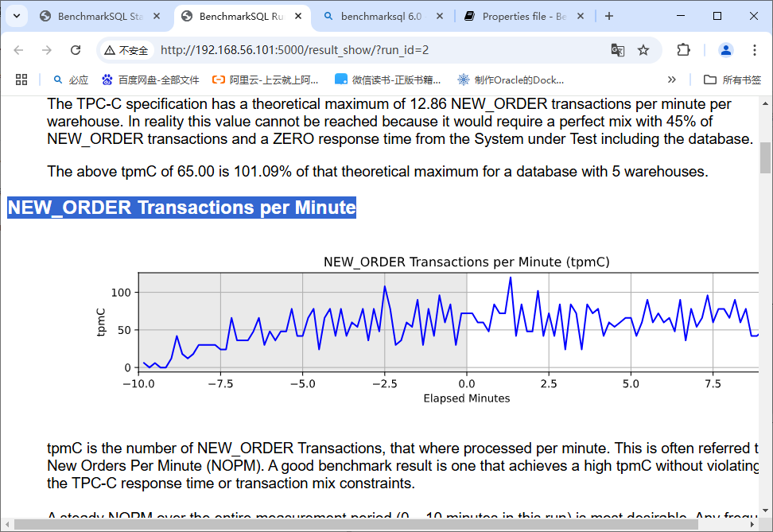The width and height of the screenshot is (773, 532).
Task: Open the 微信读书 bookmark
Action: click(x=387, y=80)
